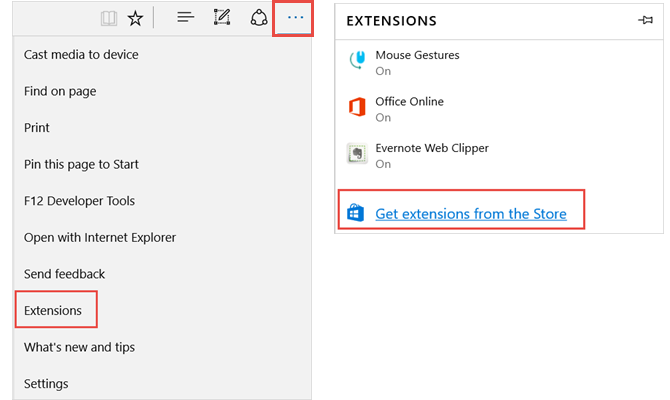Pin the Extensions pane open

[x=645, y=20]
